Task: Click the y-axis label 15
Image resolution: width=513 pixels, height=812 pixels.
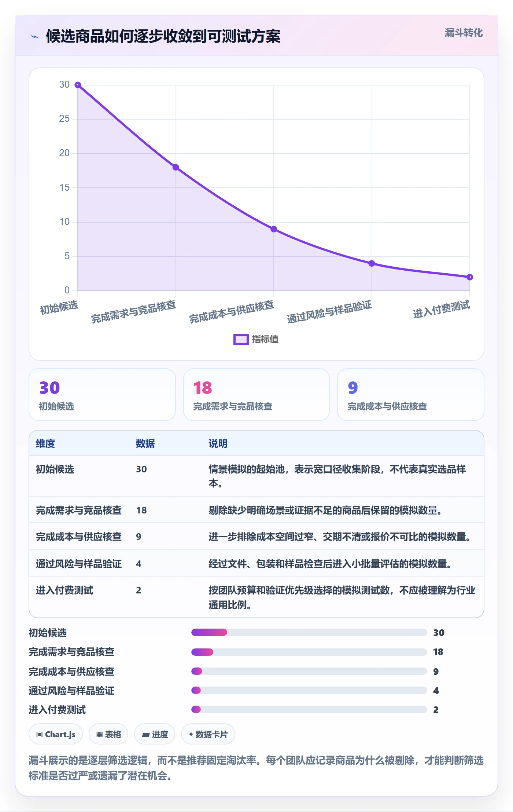Action: coord(64,187)
